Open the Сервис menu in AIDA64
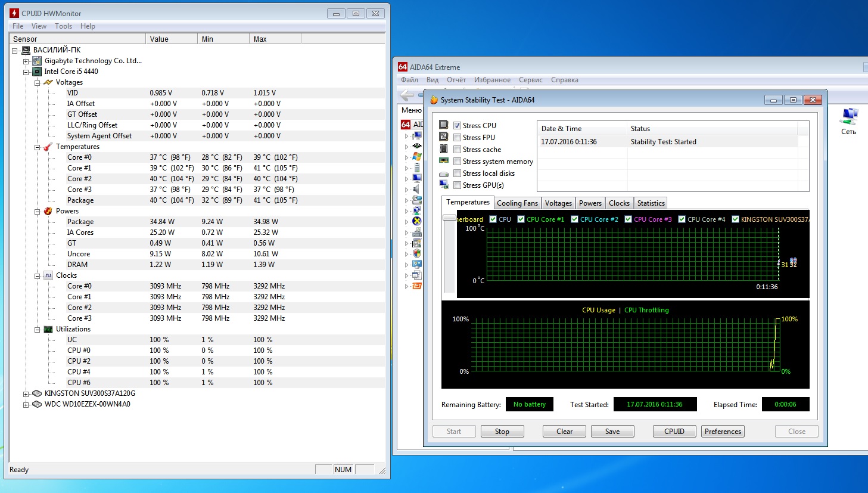This screenshot has width=868, height=493. click(x=530, y=80)
